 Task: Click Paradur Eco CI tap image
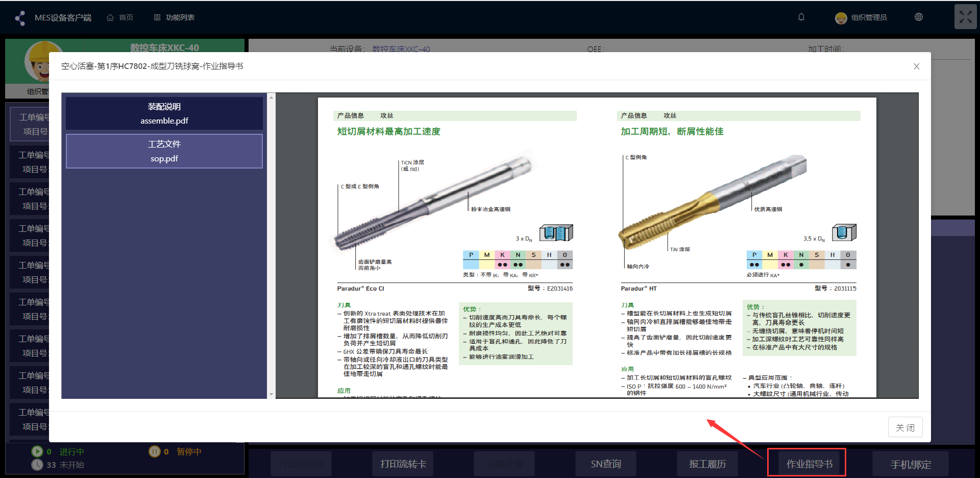pyautogui.click(x=433, y=203)
